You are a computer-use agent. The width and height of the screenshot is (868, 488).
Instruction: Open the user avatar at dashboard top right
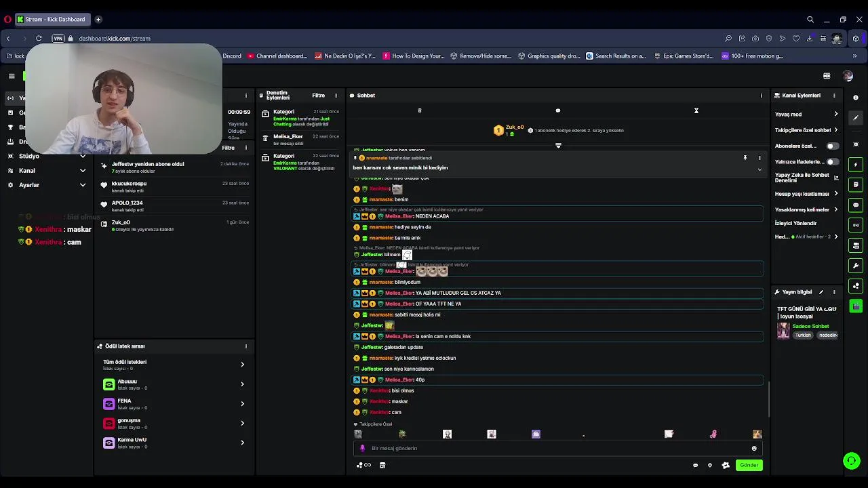point(848,76)
